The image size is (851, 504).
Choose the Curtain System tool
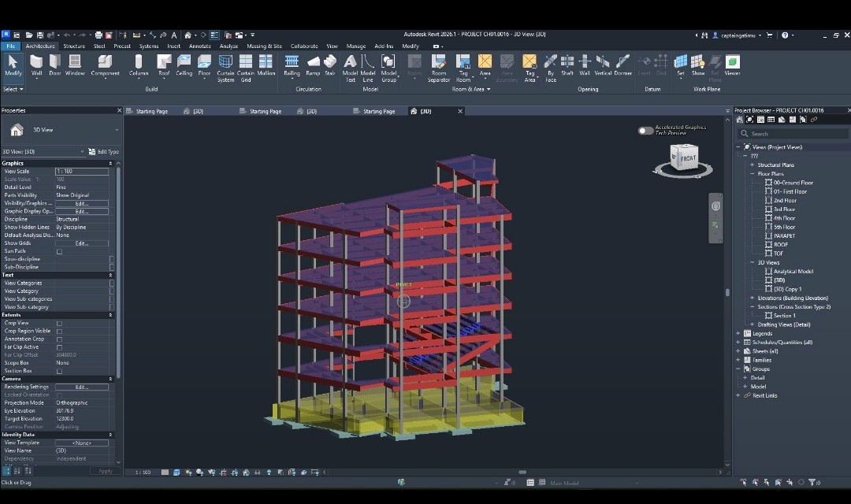click(226, 69)
